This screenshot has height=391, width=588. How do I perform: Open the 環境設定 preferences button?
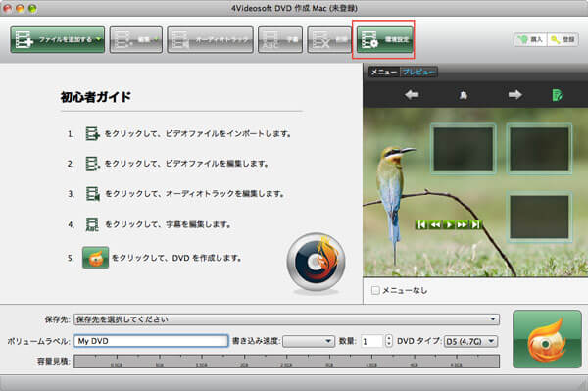point(384,39)
